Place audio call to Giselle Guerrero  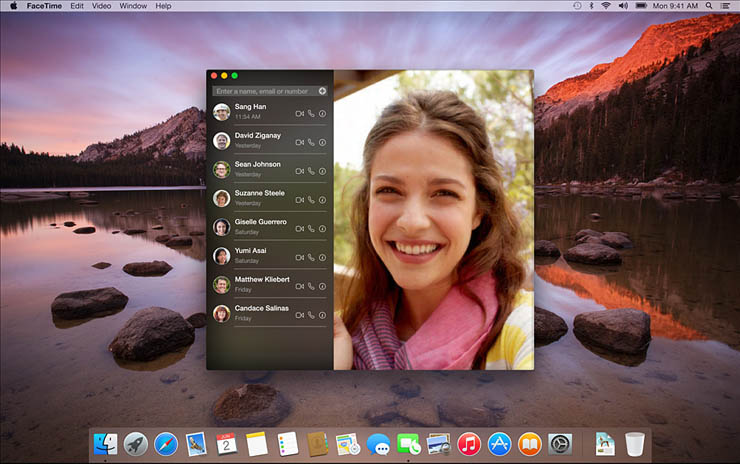point(311,229)
